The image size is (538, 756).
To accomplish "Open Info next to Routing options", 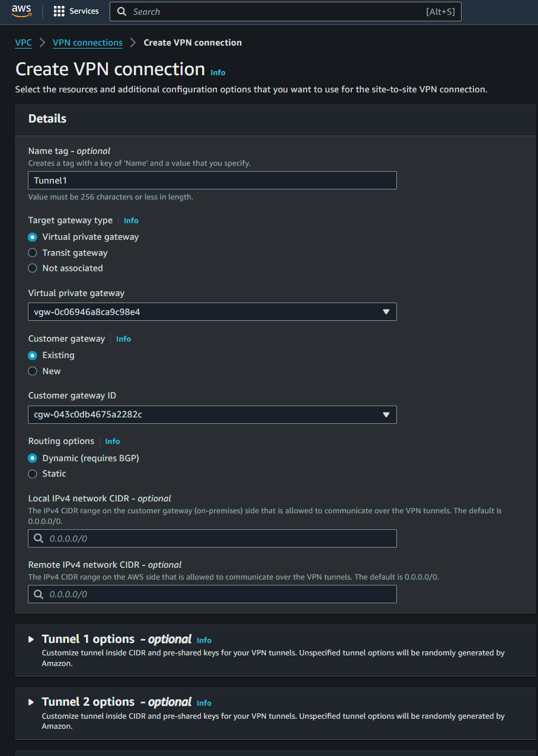I will tap(112, 441).
